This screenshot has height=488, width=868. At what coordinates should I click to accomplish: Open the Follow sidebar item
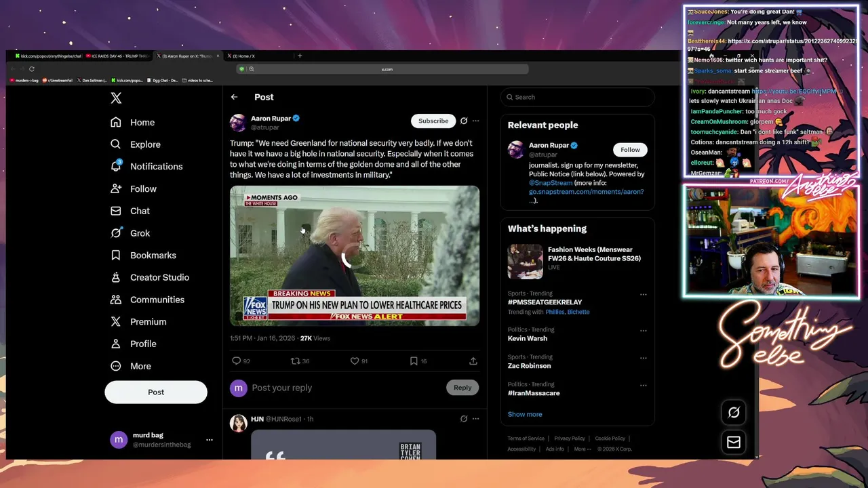click(x=134, y=188)
